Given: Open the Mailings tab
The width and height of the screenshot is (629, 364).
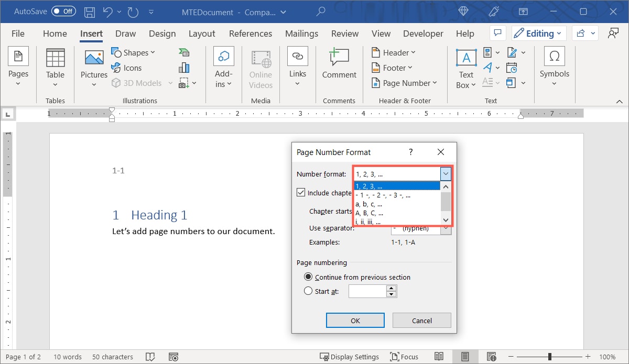Looking at the screenshot, I should point(301,33).
